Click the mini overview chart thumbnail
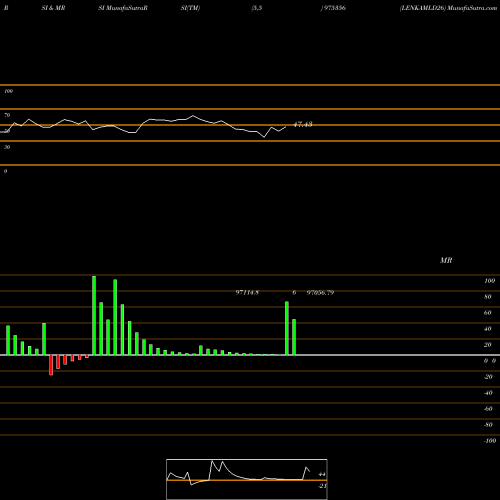This screenshot has height=500, width=500. pos(247,479)
